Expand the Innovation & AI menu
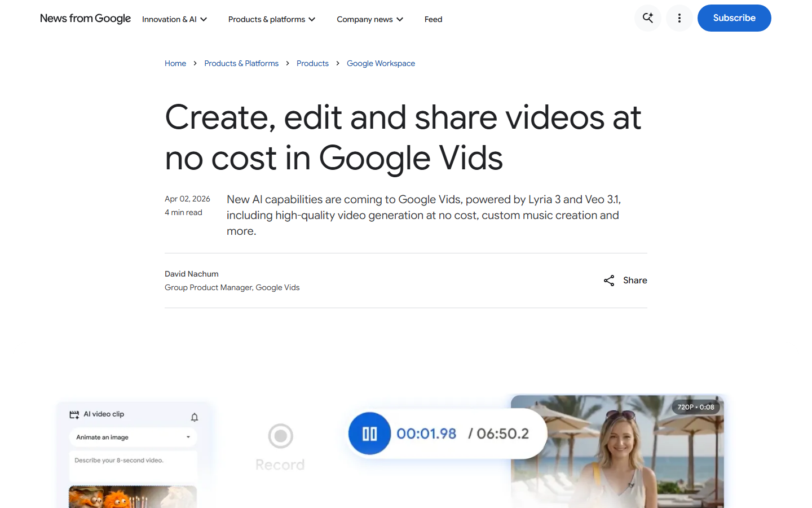The width and height of the screenshot is (812, 508). [175, 19]
